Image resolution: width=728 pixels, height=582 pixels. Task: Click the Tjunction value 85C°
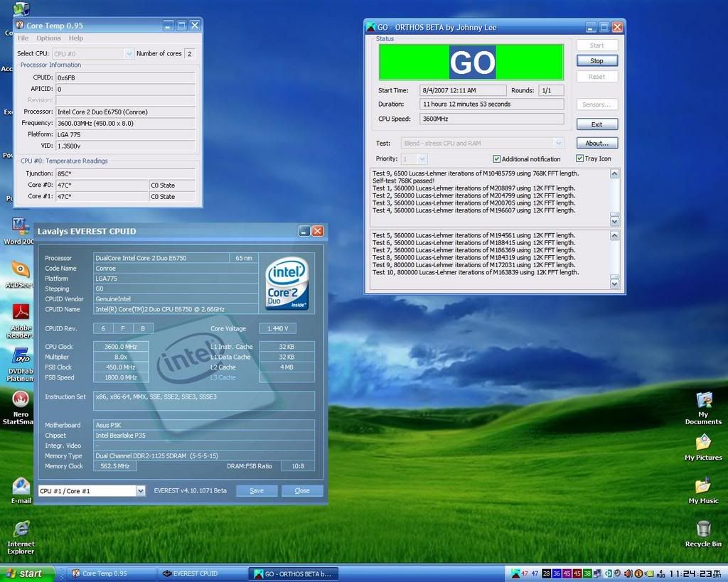click(x=125, y=173)
